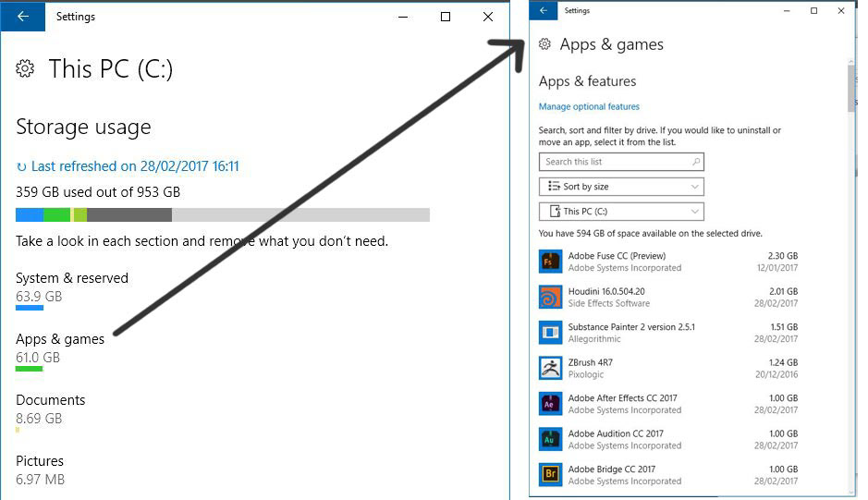
Task: Click Allegorithmic publisher text
Action: [594, 339]
